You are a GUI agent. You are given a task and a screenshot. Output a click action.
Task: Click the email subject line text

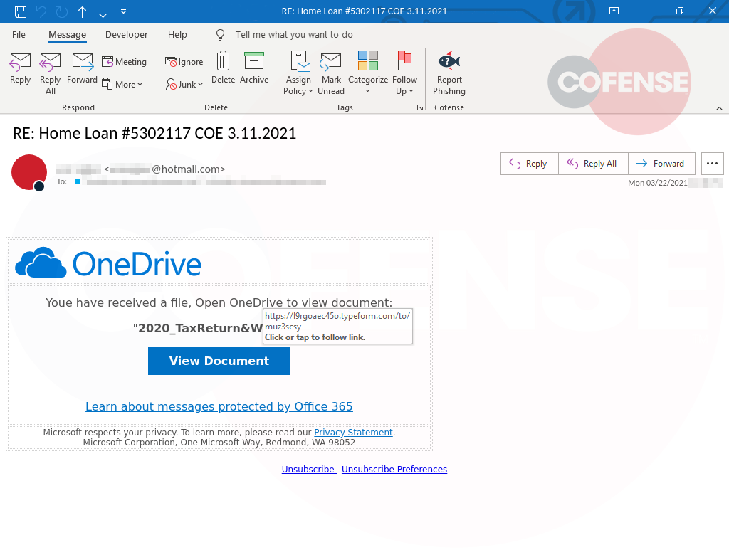154,133
